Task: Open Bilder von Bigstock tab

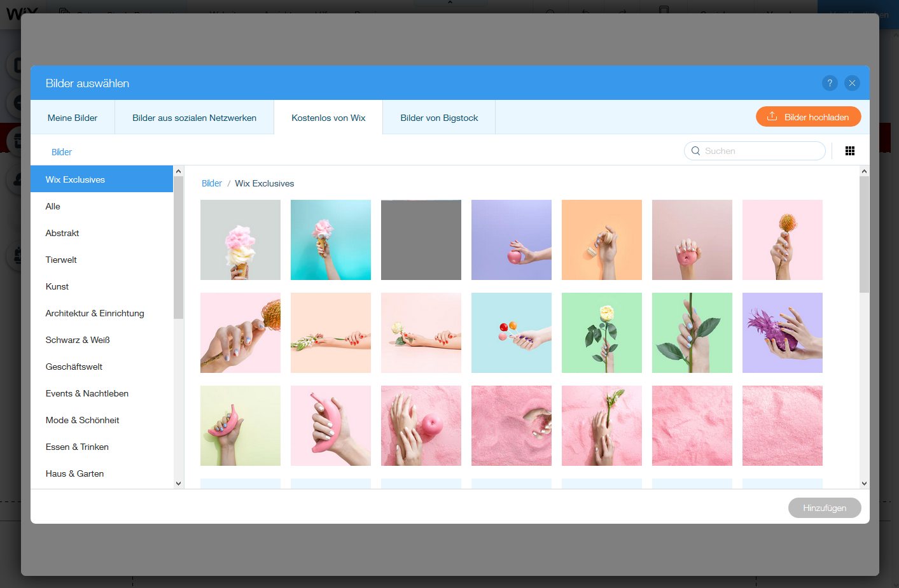Action: pos(439,118)
